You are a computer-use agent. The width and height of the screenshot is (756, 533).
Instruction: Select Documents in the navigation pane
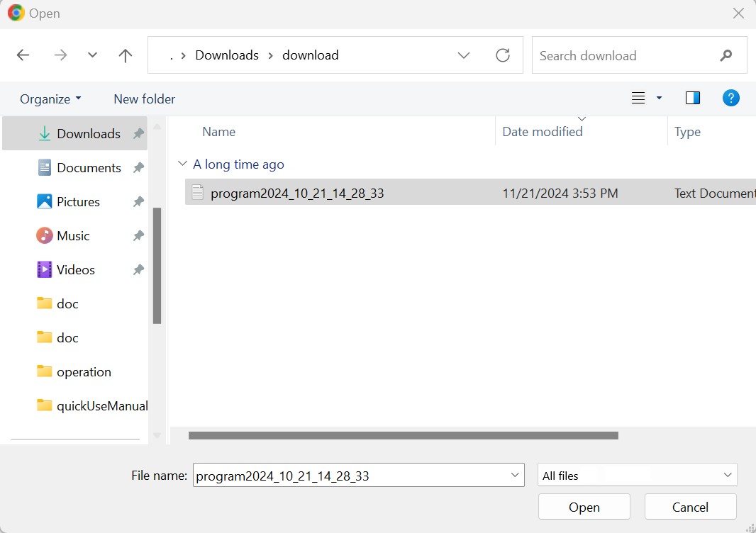(74, 168)
